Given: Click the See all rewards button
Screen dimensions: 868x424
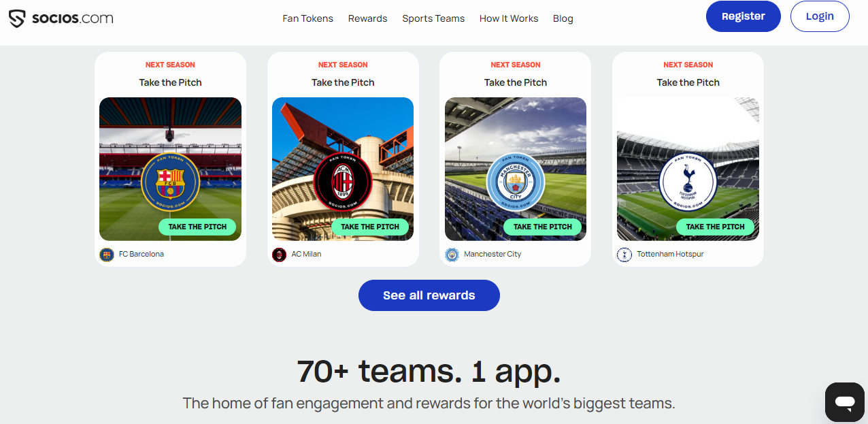Looking at the screenshot, I should pyautogui.click(x=429, y=295).
